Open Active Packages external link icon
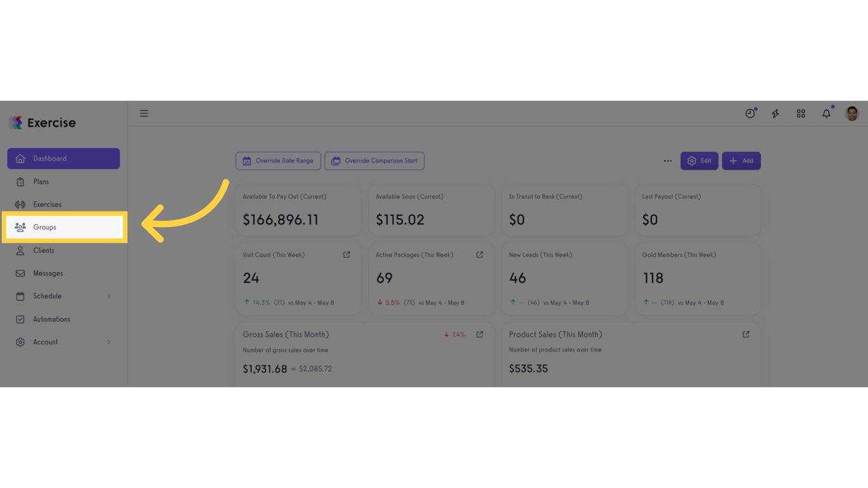Screen dimensions: 868x488 coord(480,255)
